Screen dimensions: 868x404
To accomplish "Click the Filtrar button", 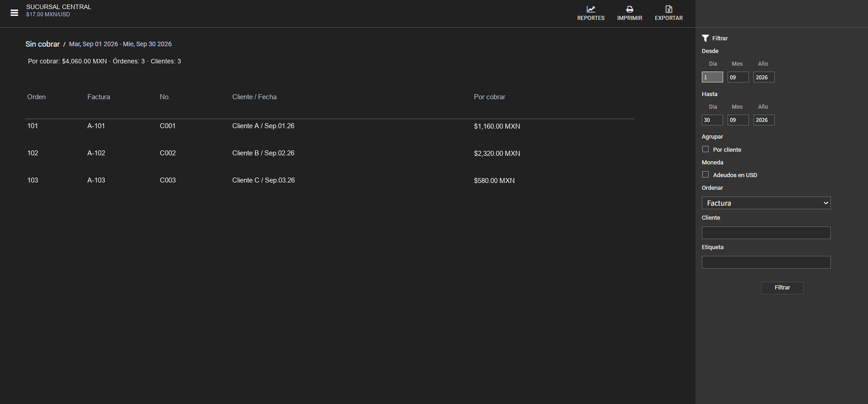I will (x=782, y=288).
